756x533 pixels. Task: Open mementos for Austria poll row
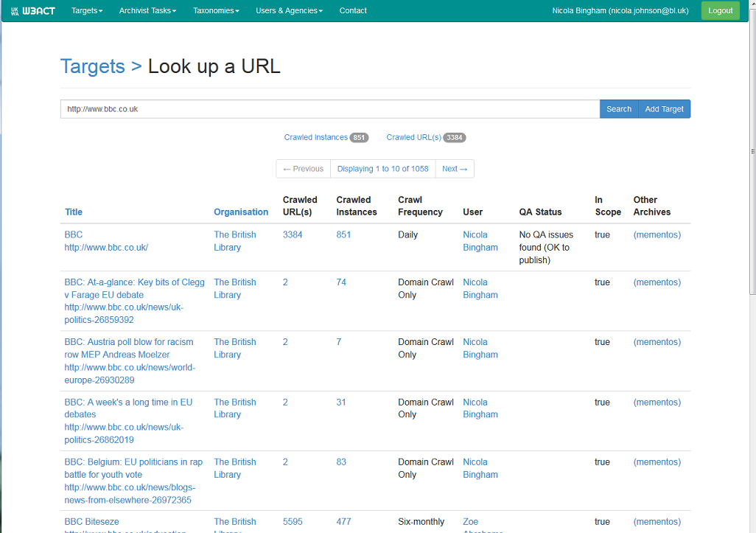[x=657, y=342]
